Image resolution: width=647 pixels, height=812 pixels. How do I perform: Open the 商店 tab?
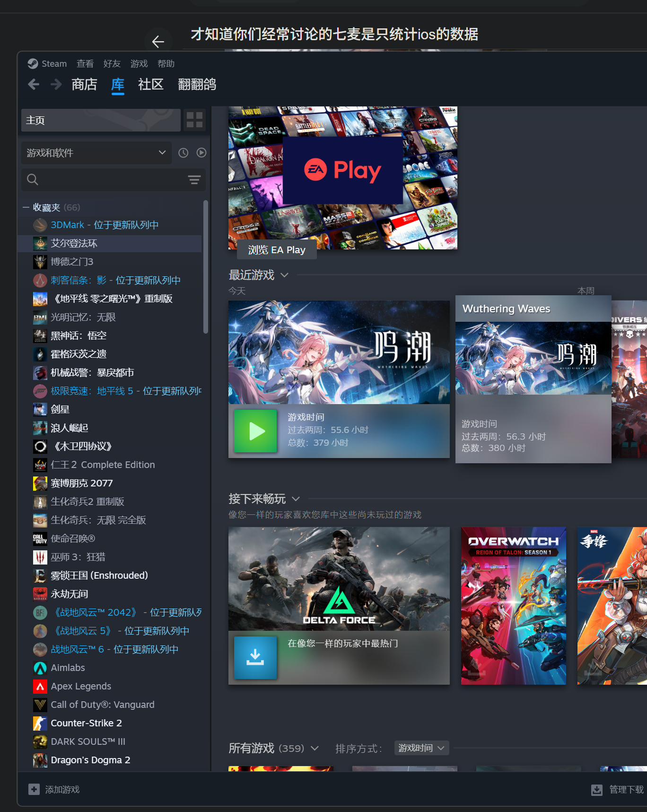tap(84, 85)
